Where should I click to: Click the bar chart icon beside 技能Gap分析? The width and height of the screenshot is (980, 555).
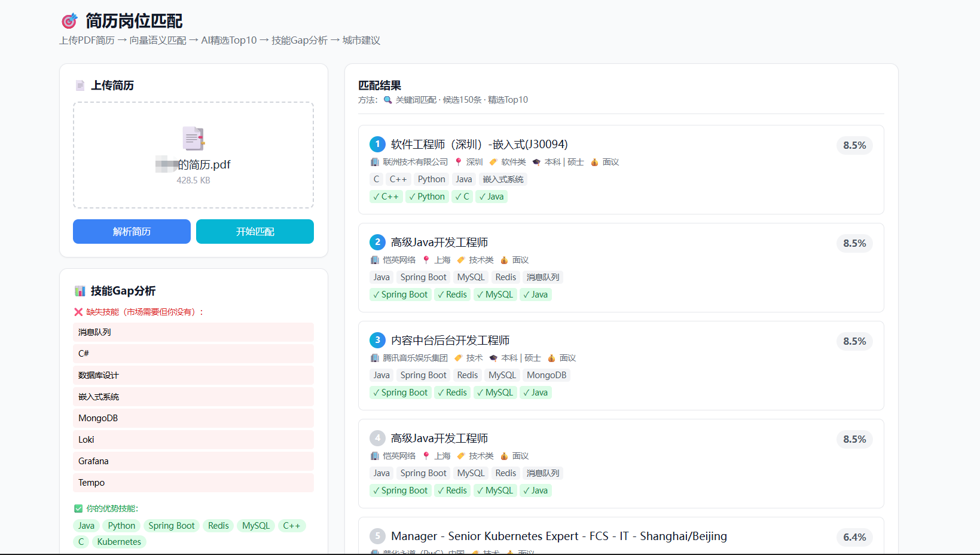[80, 291]
